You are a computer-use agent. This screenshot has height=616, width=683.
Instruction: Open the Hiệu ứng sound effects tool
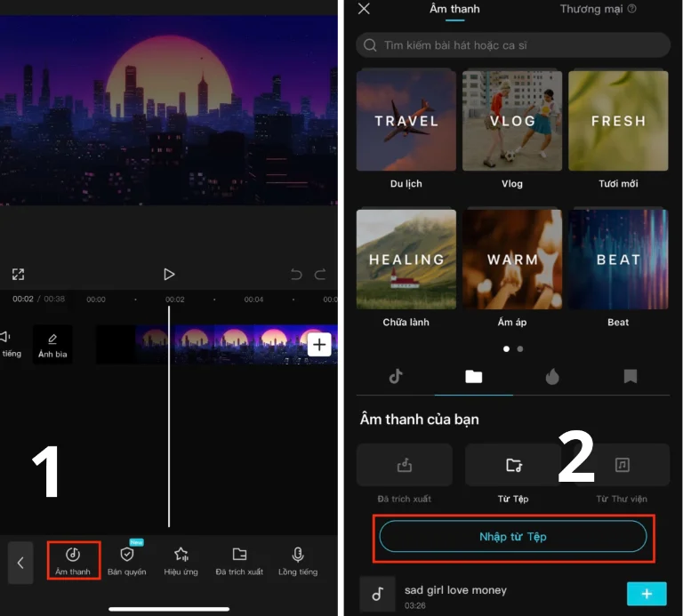[181, 560]
